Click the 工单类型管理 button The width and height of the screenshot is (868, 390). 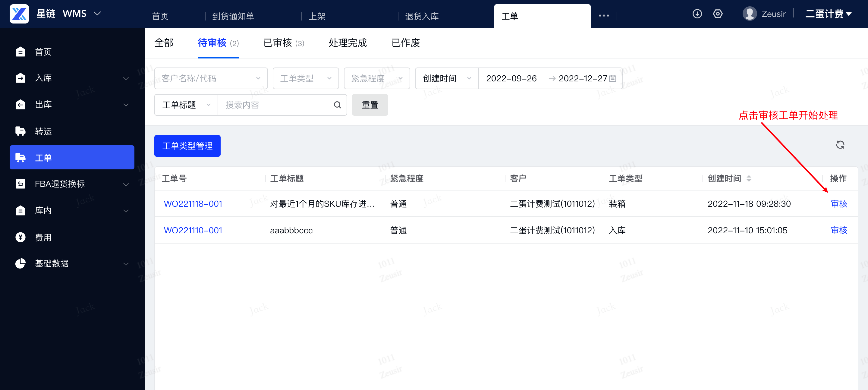click(x=187, y=146)
